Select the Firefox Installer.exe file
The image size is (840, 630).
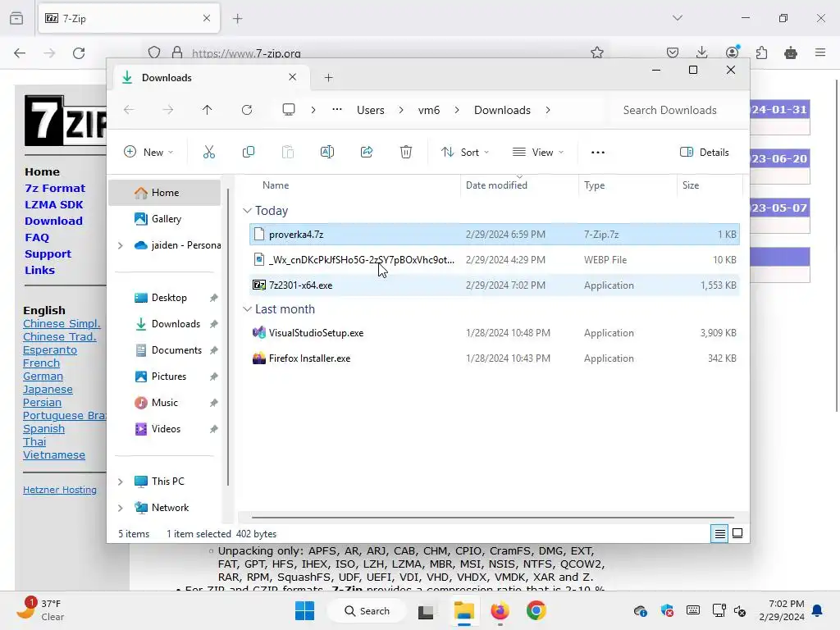pos(494,358)
